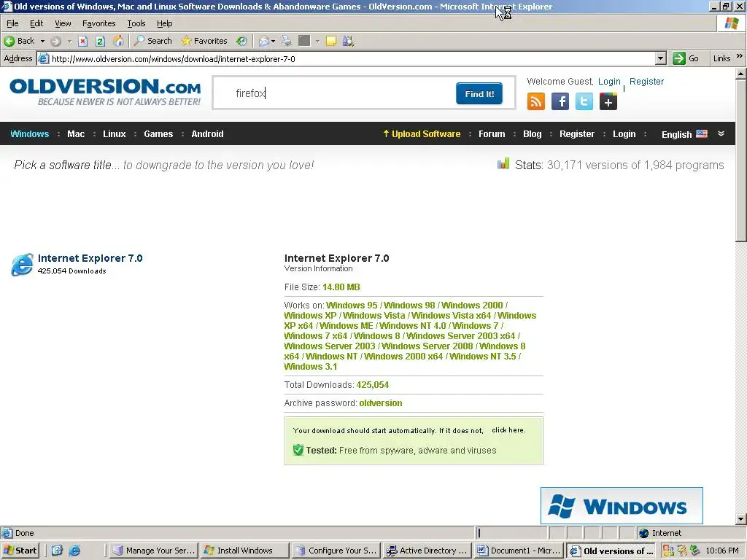Print the page with the printer icon
The height and width of the screenshot is (560, 747).
click(286, 41)
